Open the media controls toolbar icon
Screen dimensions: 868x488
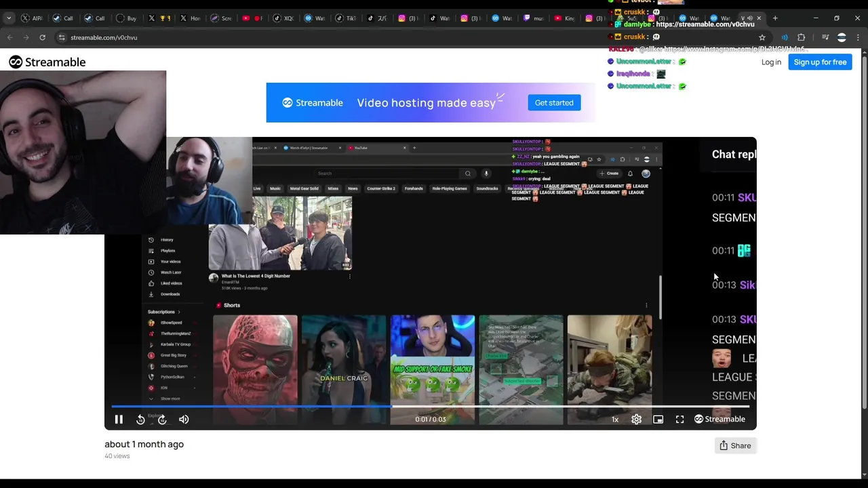point(825,37)
